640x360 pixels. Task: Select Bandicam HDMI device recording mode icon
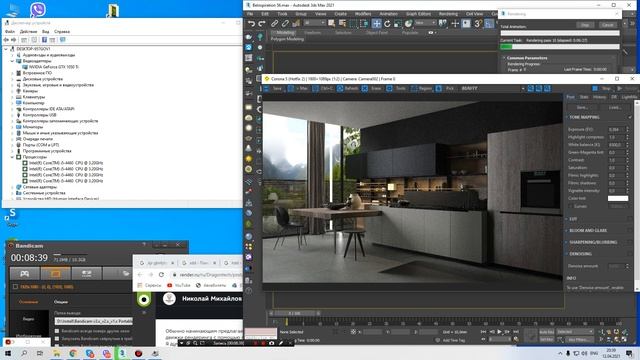87,273
